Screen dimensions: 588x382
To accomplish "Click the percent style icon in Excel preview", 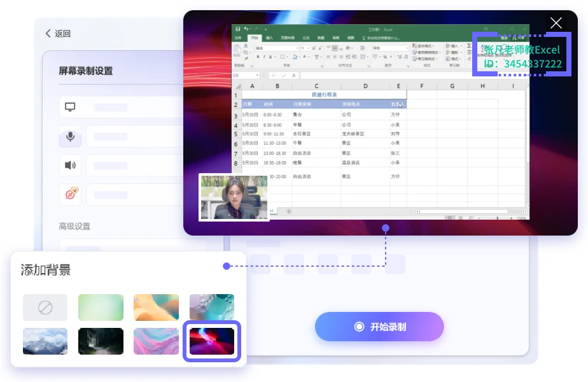I will click(x=385, y=57).
